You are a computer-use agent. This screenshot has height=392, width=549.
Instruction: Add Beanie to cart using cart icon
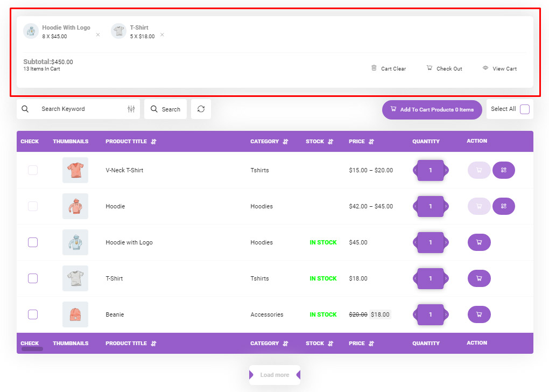coord(479,314)
